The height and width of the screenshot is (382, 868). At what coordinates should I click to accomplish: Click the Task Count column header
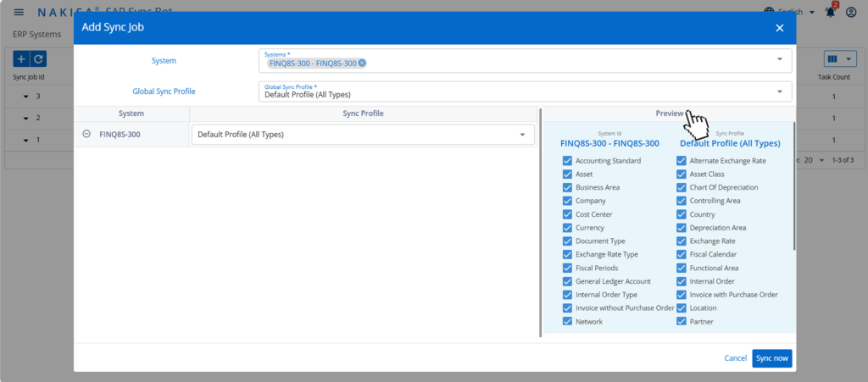pos(834,77)
